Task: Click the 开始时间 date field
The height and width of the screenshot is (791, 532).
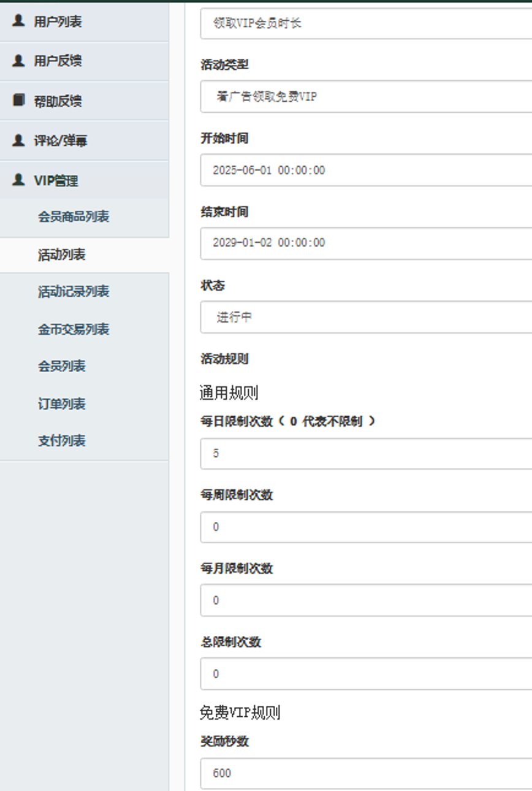Action: pyautogui.click(x=366, y=170)
